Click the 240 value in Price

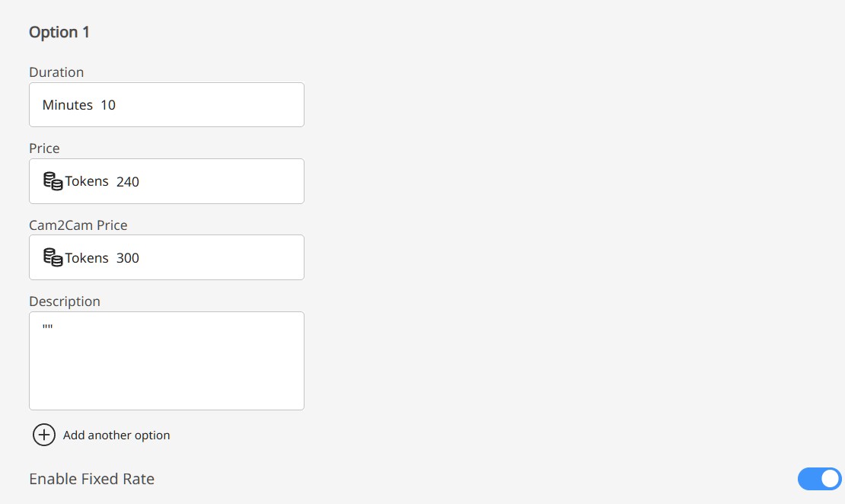coord(128,182)
